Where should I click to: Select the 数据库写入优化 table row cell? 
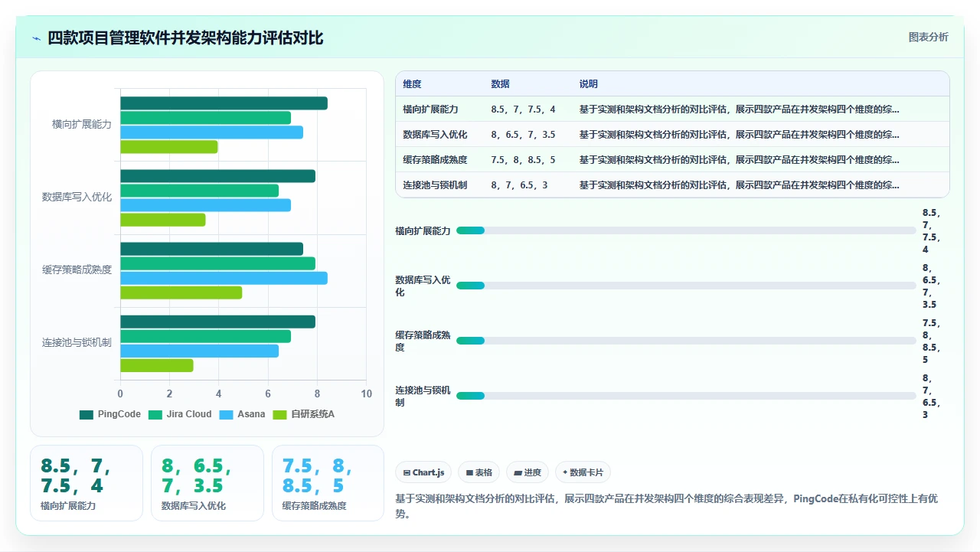(x=435, y=135)
